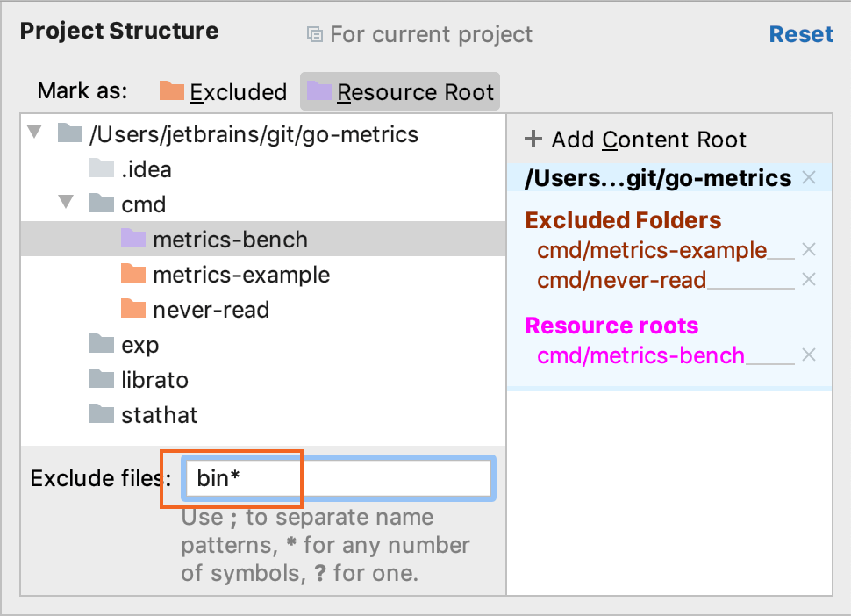Click the Excluded orange folder icon
851x616 pixels.
[168, 91]
